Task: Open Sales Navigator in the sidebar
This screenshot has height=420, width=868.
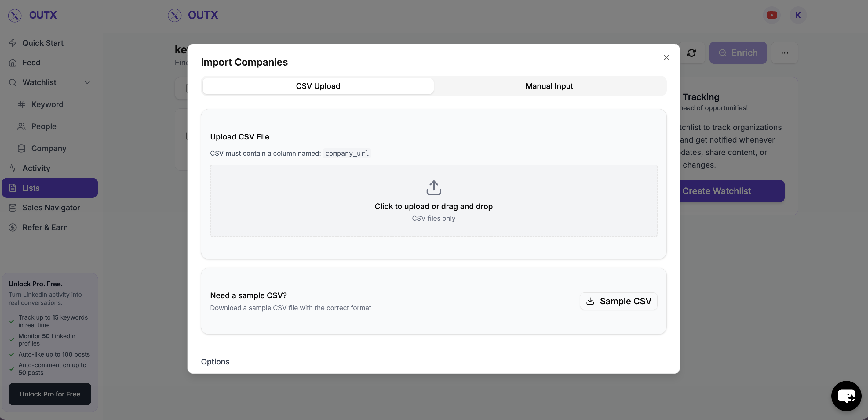Action: point(51,208)
